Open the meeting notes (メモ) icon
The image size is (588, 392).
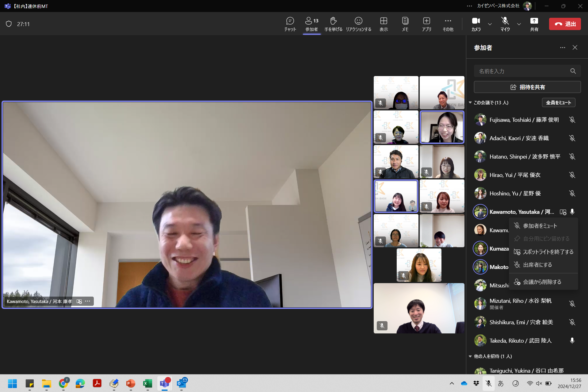(x=405, y=24)
